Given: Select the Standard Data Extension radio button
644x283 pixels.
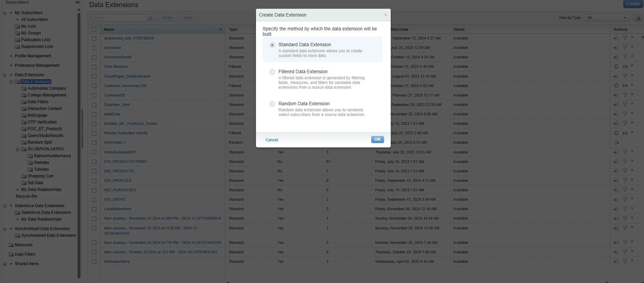Looking at the screenshot, I should 272,45.
